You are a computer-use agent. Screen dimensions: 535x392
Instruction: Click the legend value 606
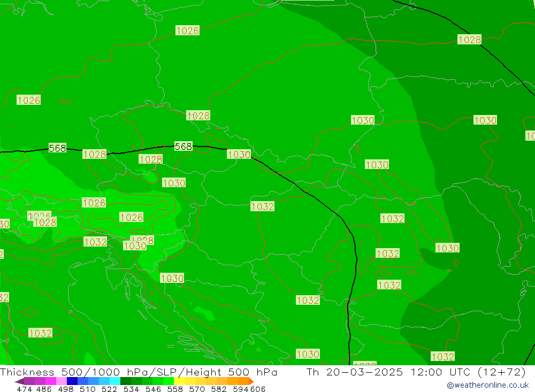258,389
